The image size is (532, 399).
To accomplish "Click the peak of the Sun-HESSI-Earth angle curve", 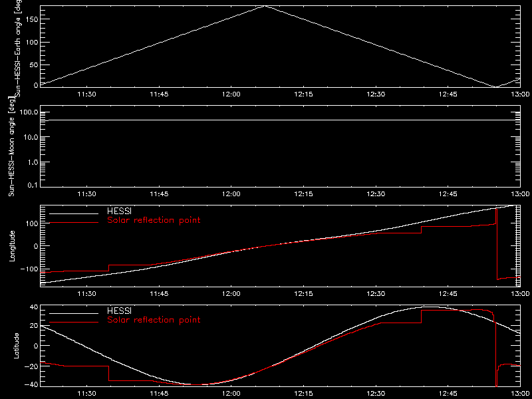I will pos(265,6).
